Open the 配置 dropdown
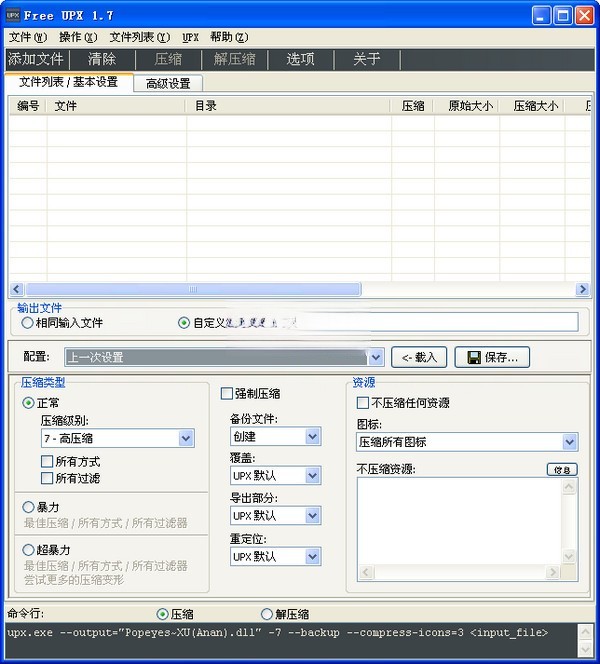The image size is (600, 664). (x=225, y=357)
